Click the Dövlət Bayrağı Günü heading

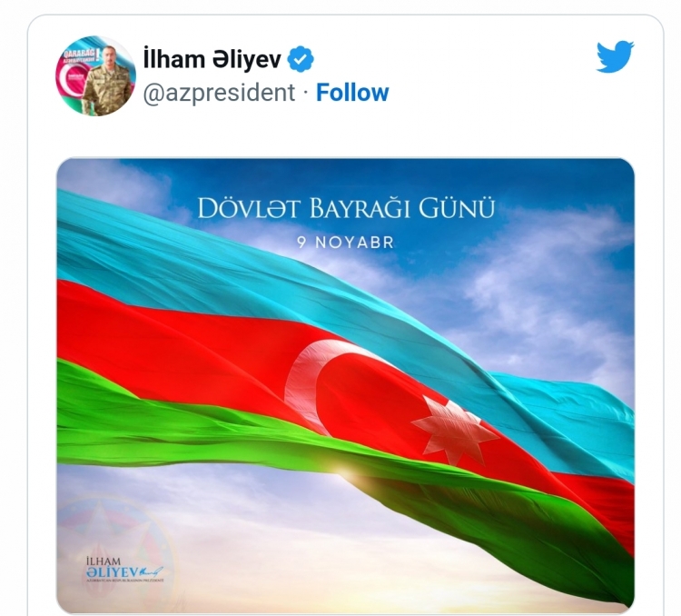[x=346, y=208]
